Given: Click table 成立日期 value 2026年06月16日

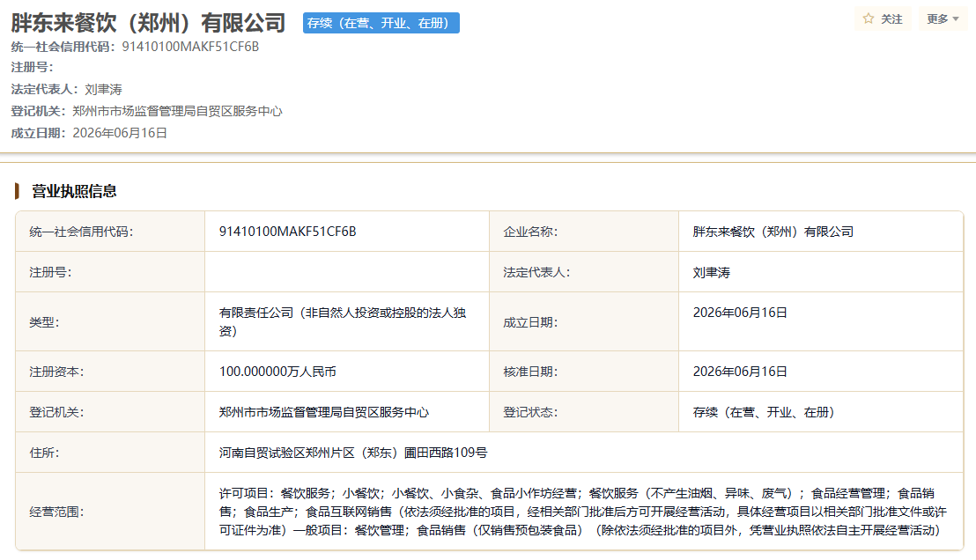Looking at the screenshot, I should pyautogui.click(x=740, y=313).
